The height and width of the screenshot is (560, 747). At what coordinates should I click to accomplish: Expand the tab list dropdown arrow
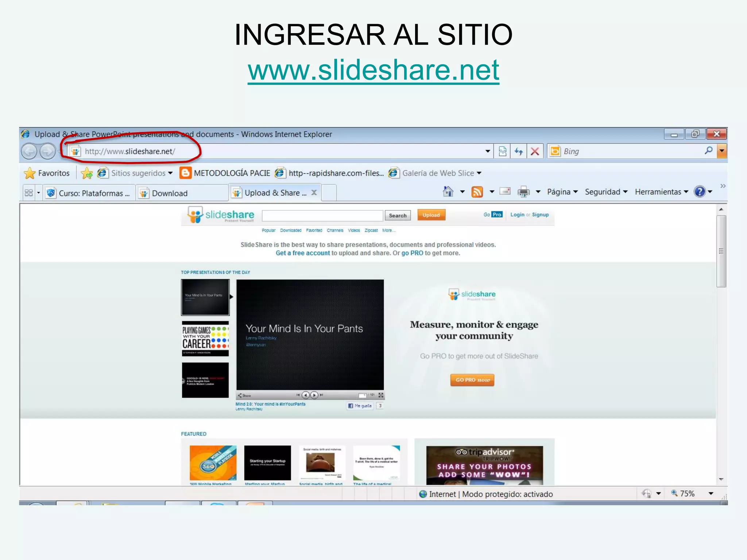click(38, 193)
